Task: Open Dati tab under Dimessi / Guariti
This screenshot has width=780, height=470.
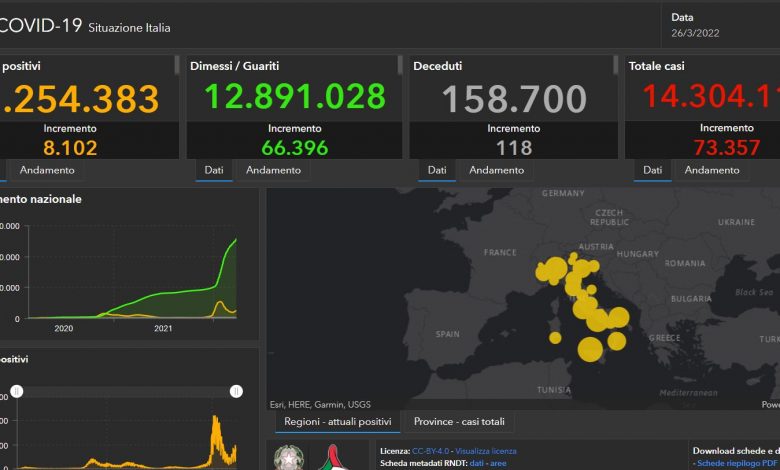Action: [214, 170]
